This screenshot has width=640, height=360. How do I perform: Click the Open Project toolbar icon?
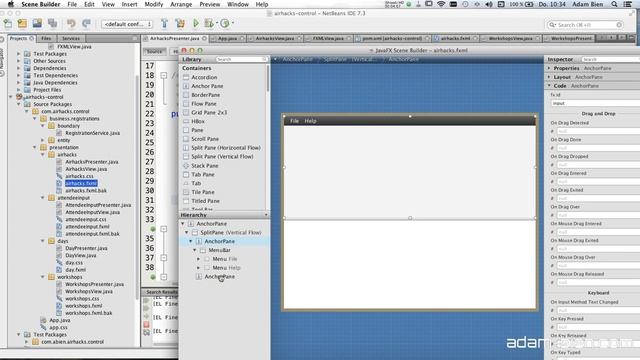coord(37,24)
